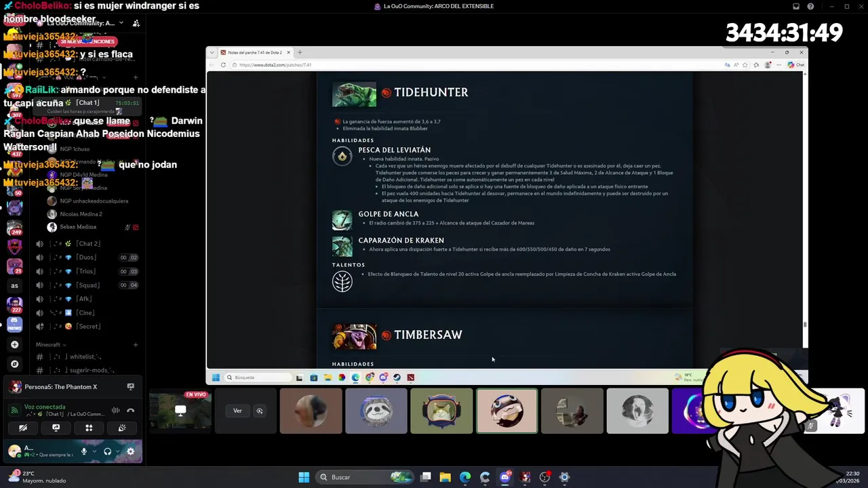Open Task View on the taskbar
868x488 pixels.
[x=425, y=477]
